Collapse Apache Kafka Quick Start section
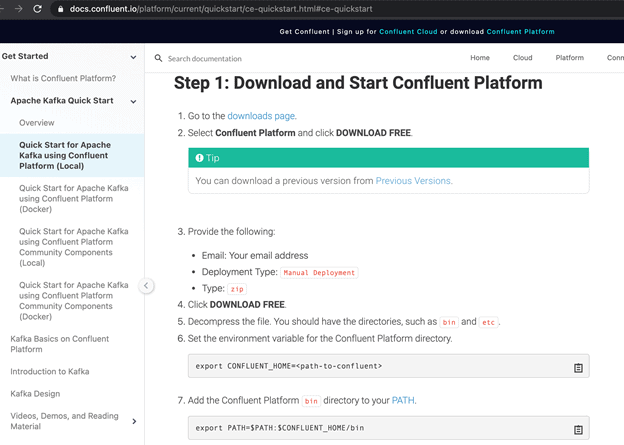Image resolution: width=624 pixels, height=445 pixels. (x=134, y=101)
